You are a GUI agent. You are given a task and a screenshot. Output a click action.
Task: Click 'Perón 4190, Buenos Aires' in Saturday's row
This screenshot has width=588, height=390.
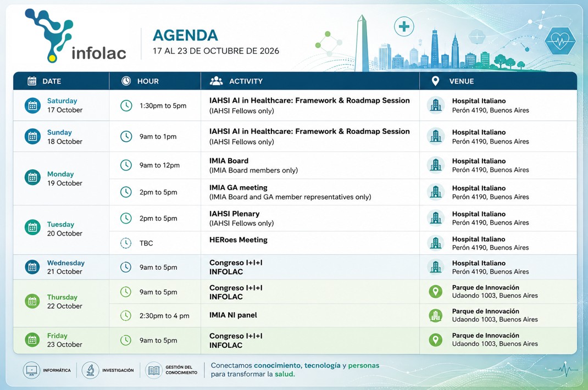point(491,110)
